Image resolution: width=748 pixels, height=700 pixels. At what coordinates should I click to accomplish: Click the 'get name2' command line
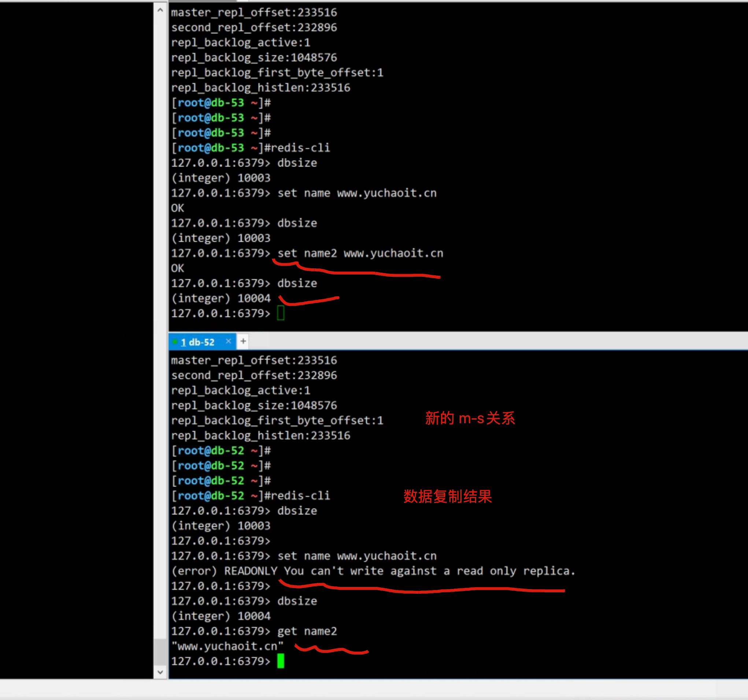point(307,631)
